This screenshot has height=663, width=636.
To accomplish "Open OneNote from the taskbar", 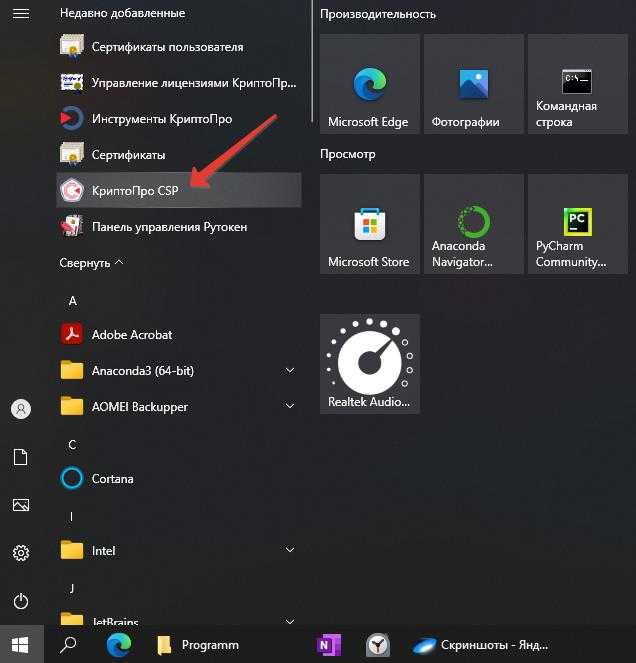I will coord(328,644).
